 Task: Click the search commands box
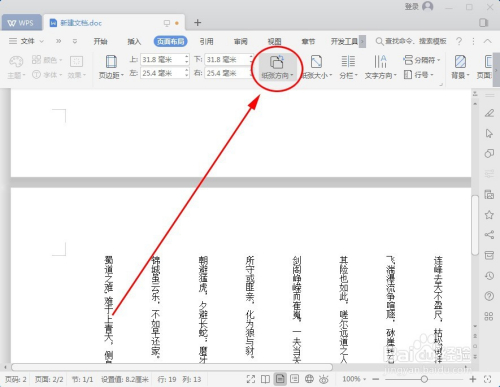pyautogui.click(x=411, y=41)
